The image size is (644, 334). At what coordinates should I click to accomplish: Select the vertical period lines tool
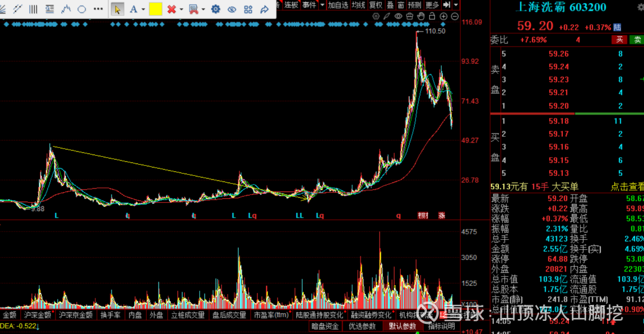pos(33,8)
